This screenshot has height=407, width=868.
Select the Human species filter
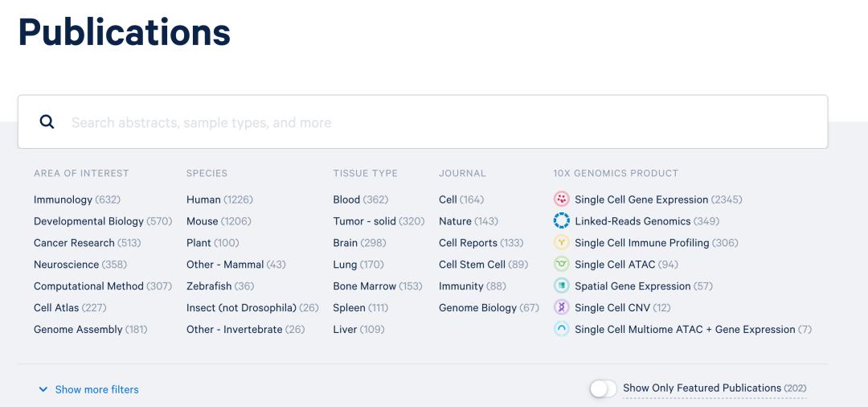[203, 199]
